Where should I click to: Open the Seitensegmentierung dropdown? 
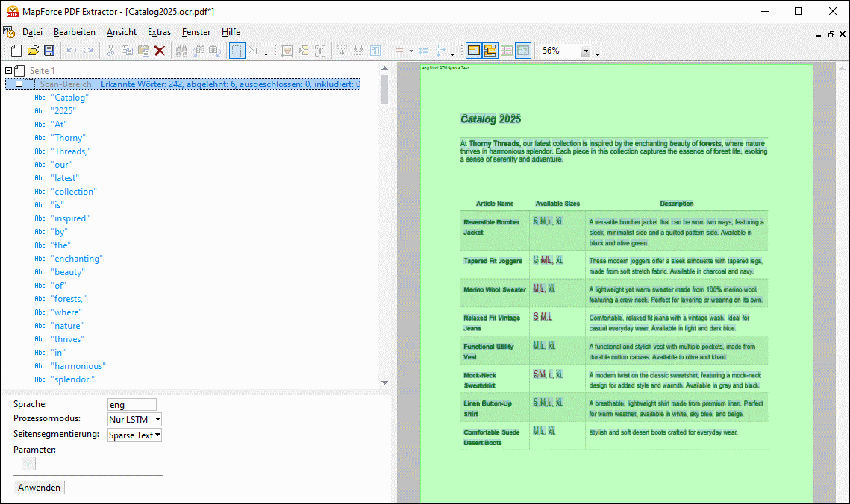point(135,435)
